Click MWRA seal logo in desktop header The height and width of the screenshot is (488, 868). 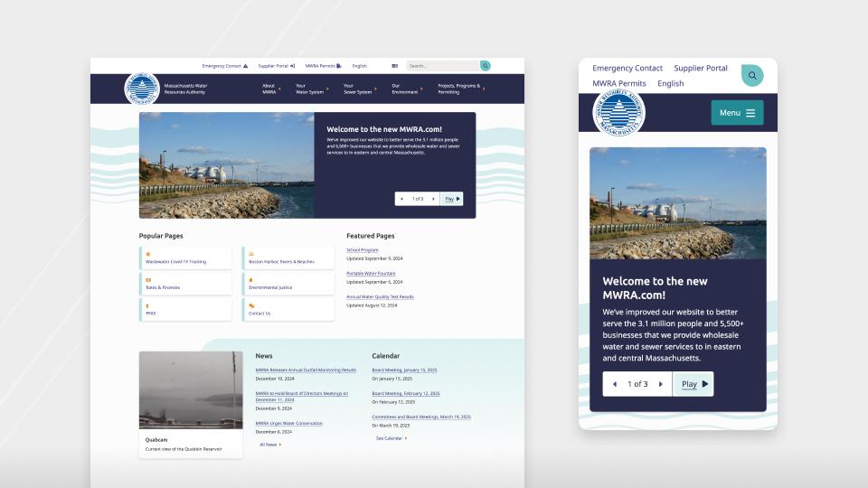pos(142,89)
